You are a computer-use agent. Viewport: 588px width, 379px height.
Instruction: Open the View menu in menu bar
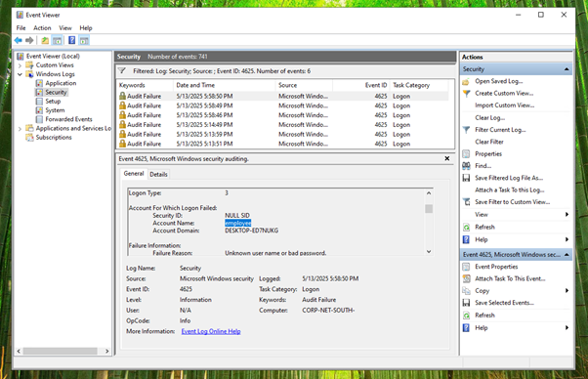[65, 27]
